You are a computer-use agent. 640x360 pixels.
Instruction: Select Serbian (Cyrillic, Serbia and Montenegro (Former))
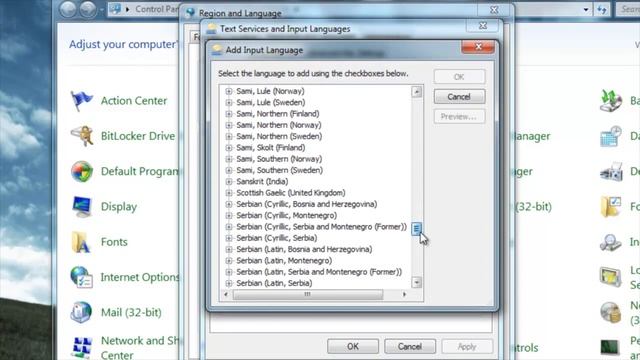click(x=322, y=227)
